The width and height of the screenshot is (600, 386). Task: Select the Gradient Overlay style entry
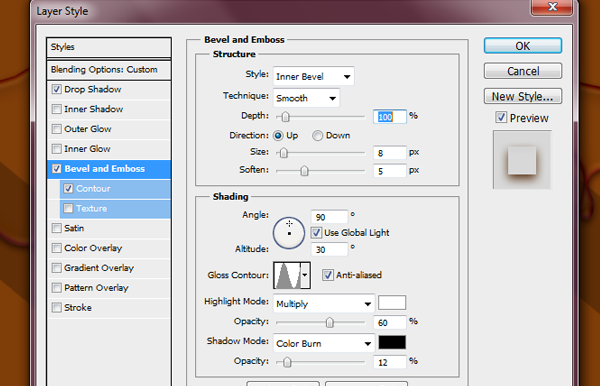point(99,268)
